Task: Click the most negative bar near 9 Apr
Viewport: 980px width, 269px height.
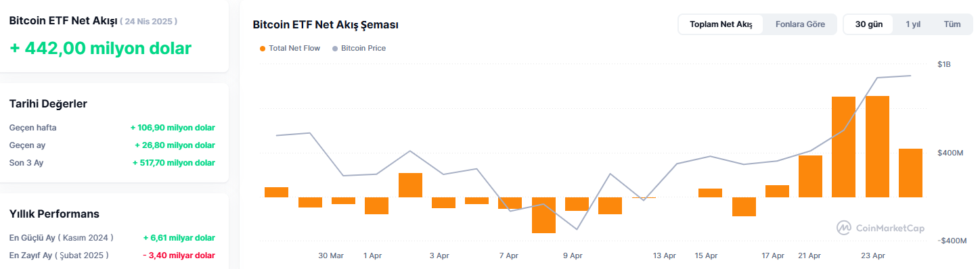Action: pyautogui.click(x=543, y=215)
